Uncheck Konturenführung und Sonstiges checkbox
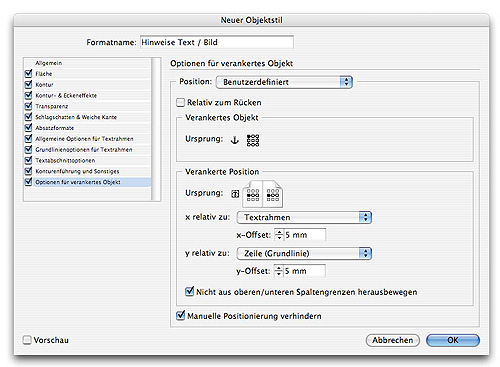The height and width of the screenshot is (367, 500). point(29,171)
